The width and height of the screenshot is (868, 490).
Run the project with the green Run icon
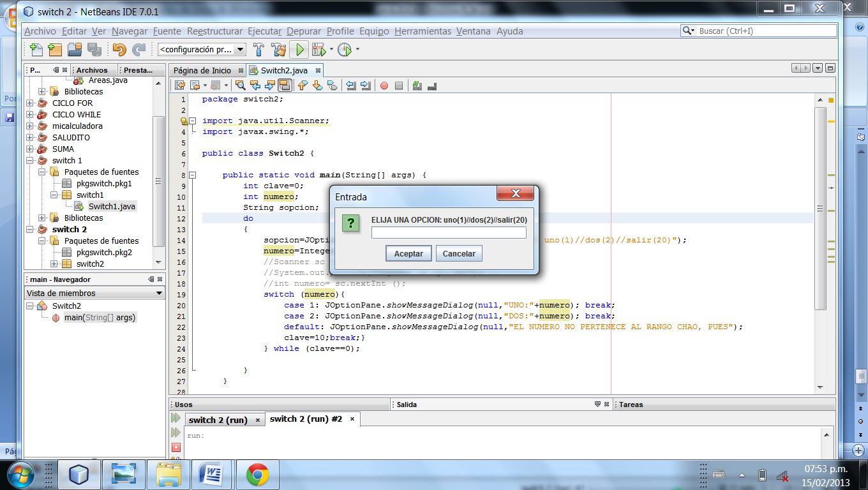point(299,48)
